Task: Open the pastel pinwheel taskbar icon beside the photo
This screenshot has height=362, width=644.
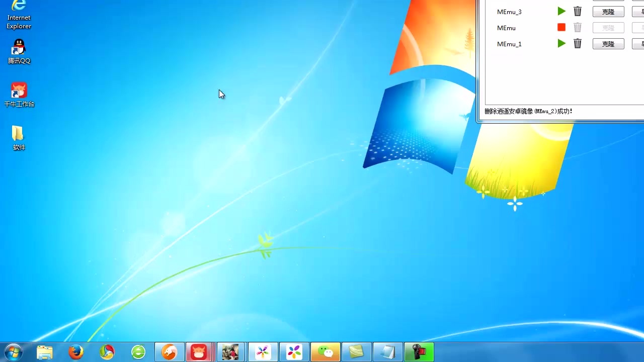Action: 263,352
